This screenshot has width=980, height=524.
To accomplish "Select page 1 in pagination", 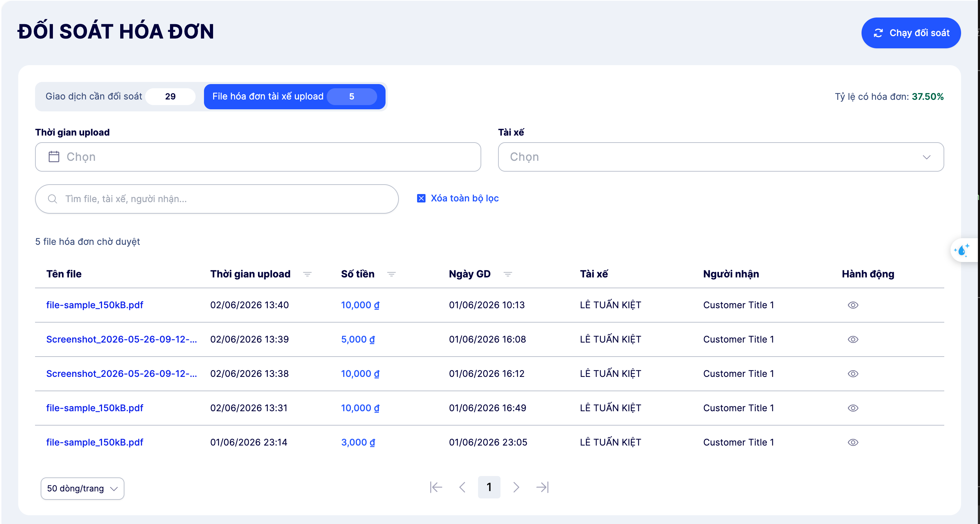I will tap(489, 487).
